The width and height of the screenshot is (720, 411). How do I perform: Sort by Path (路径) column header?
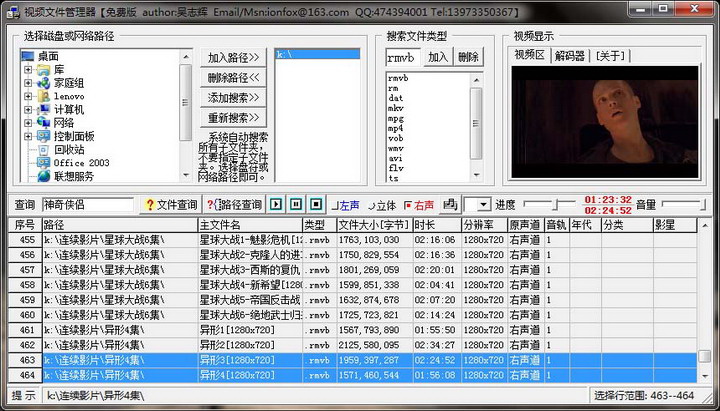click(120, 225)
